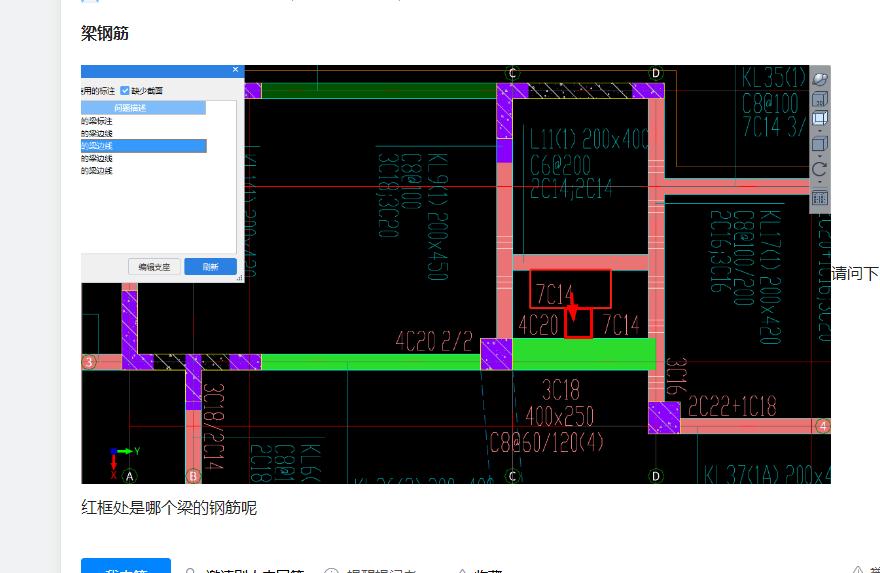Viewport: 880px width, 573px height.
Task: Click the blue 刷新 button
Action: tap(210, 267)
